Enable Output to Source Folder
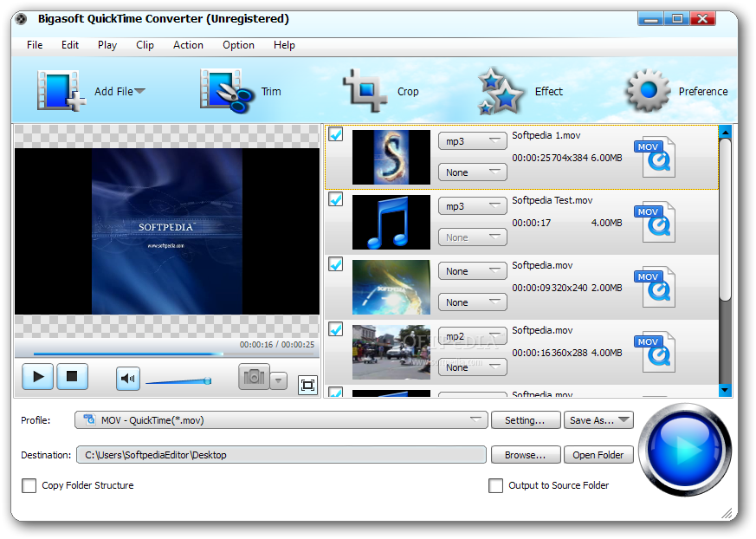 [x=495, y=485]
